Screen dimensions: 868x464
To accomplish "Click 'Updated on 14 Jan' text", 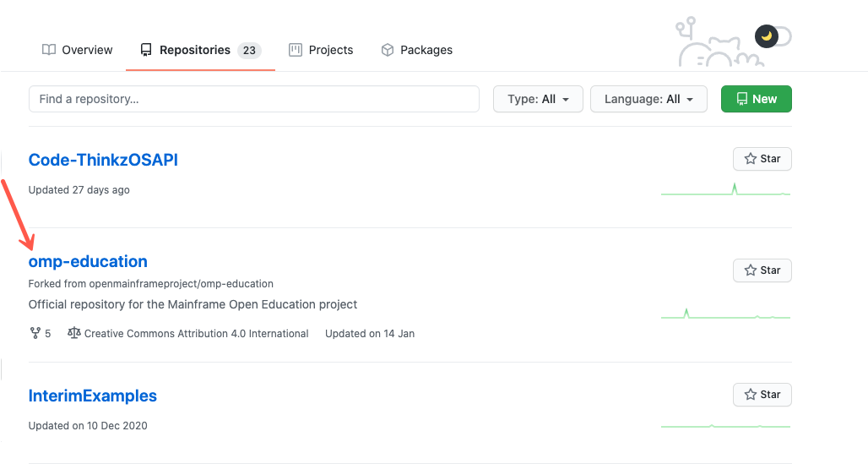I will (370, 333).
